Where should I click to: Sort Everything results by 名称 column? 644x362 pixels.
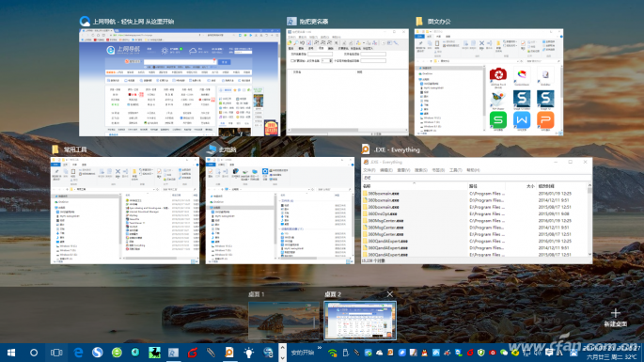click(414, 186)
